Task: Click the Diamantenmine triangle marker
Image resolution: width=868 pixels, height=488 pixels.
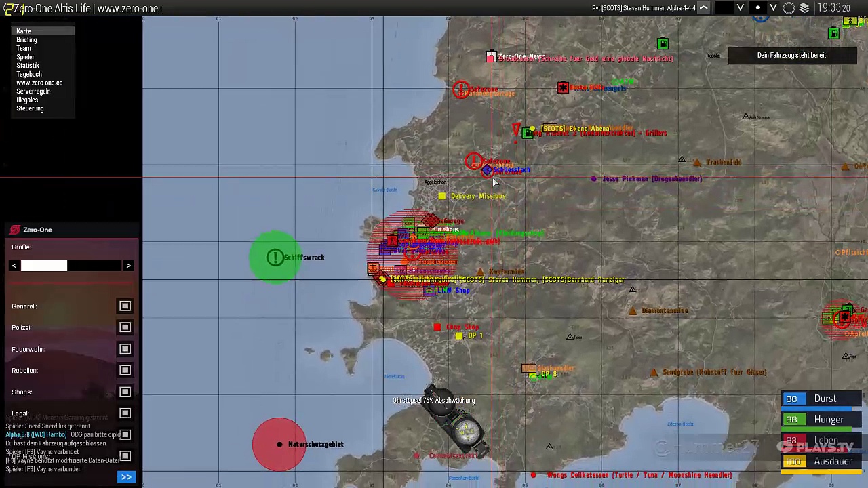Action: pos(633,311)
